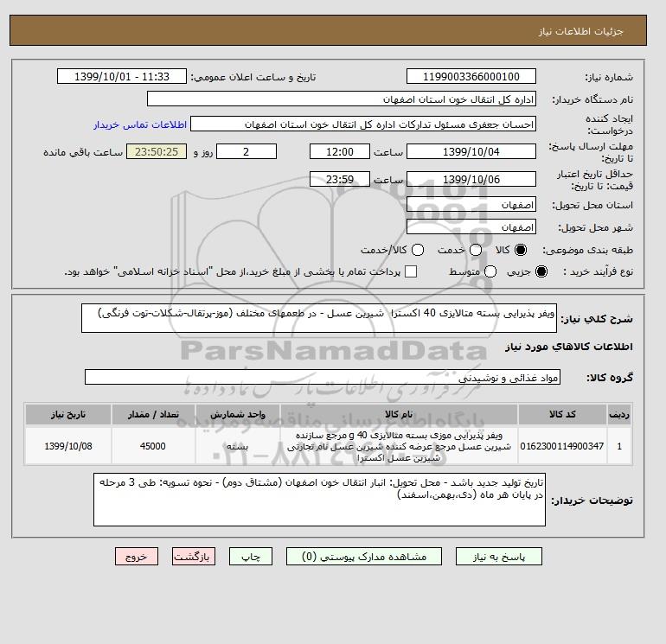Viewport: 666px width, 644px height.
Task: Click response deadline time 12:00
Action: coord(340,151)
